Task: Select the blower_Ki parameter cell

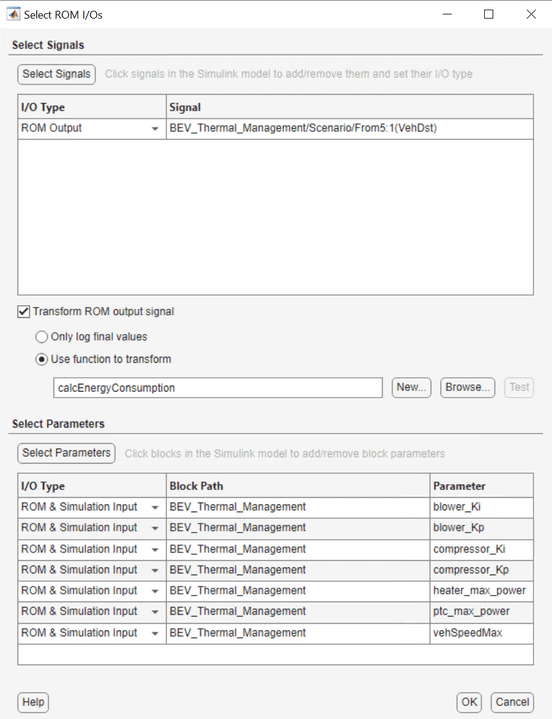Action: pyautogui.click(x=482, y=507)
